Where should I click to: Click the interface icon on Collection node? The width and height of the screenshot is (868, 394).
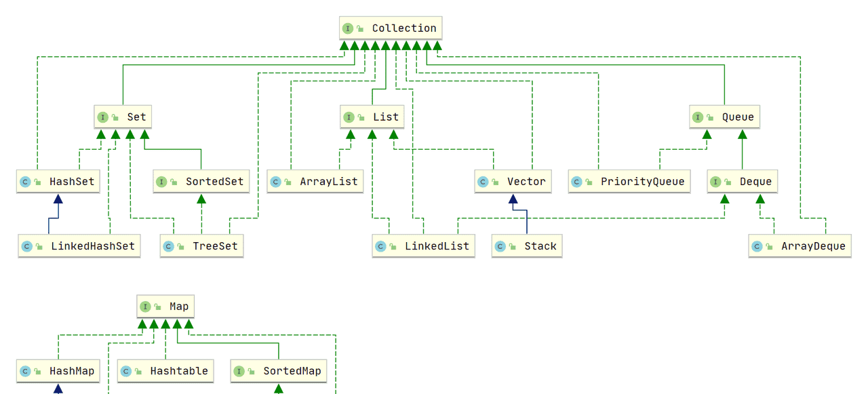348,28
